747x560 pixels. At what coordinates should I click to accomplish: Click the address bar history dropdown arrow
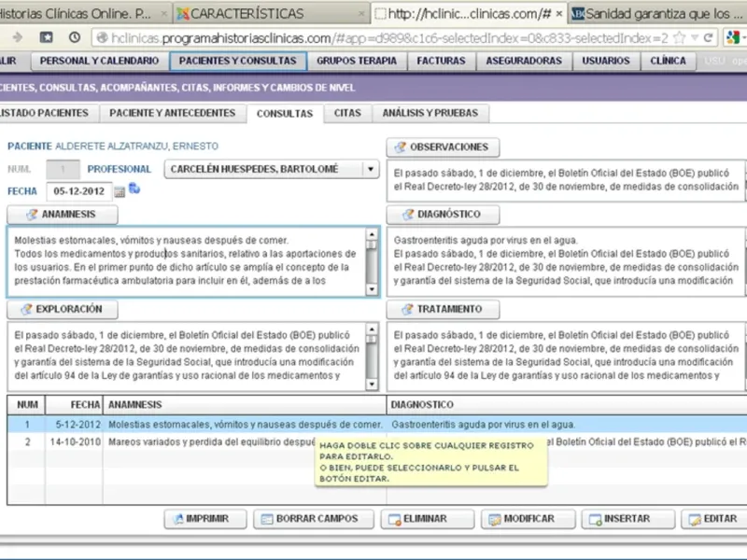(695, 37)
